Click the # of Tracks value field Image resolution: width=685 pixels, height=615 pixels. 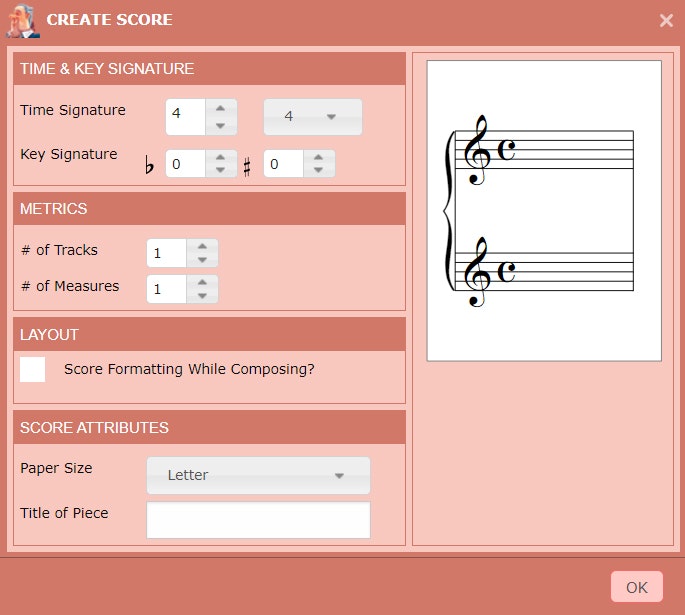[x=167, y=253]
